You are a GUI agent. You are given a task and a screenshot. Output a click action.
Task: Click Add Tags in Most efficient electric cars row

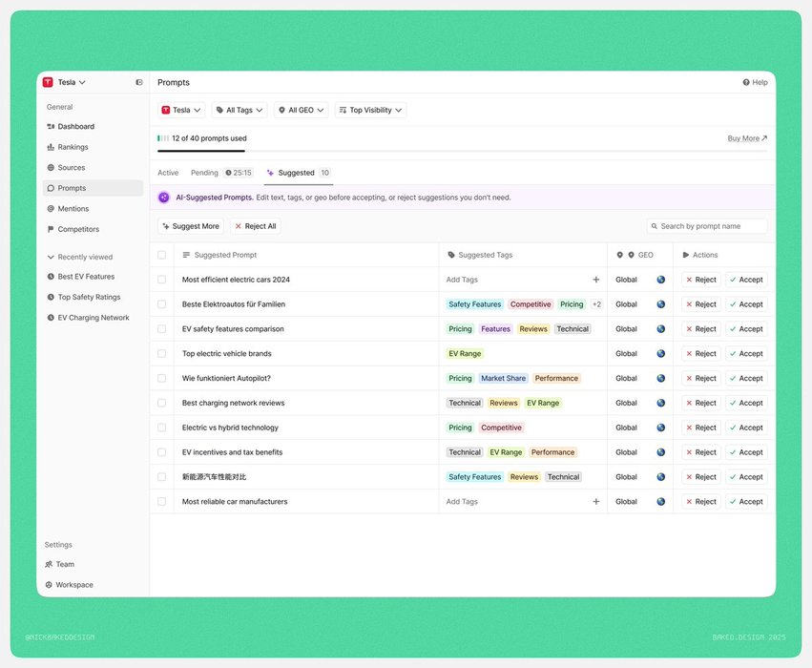(x=462, y=280)
